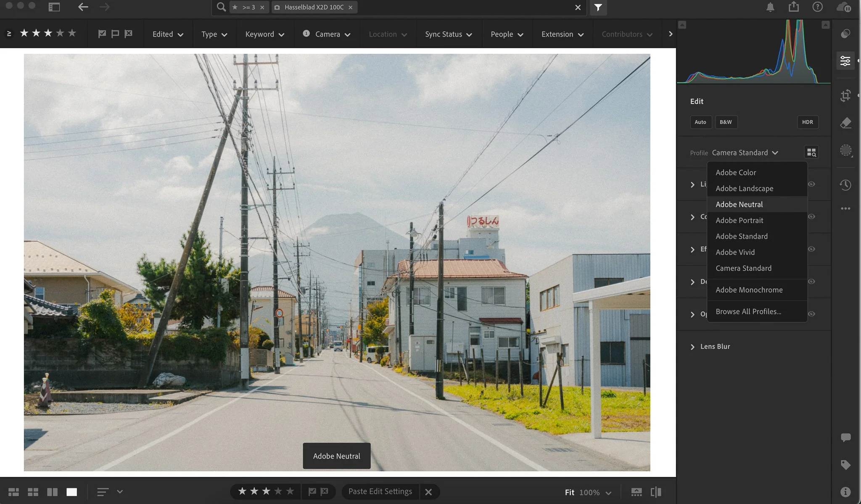Open the Masking tool
861x504 pixels.
[845, 150]
